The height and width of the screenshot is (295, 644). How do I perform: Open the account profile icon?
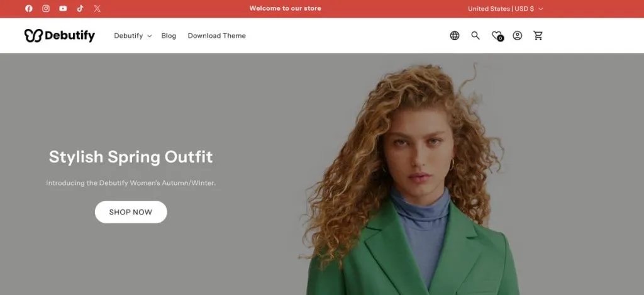pyautogui.click(x=517, y=36)
